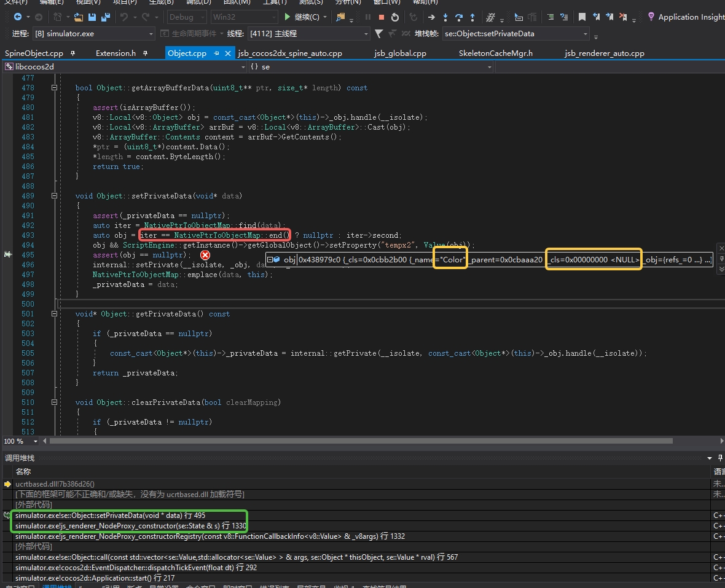Open the process dropdown showing simulator.exe

click(151, 34)
